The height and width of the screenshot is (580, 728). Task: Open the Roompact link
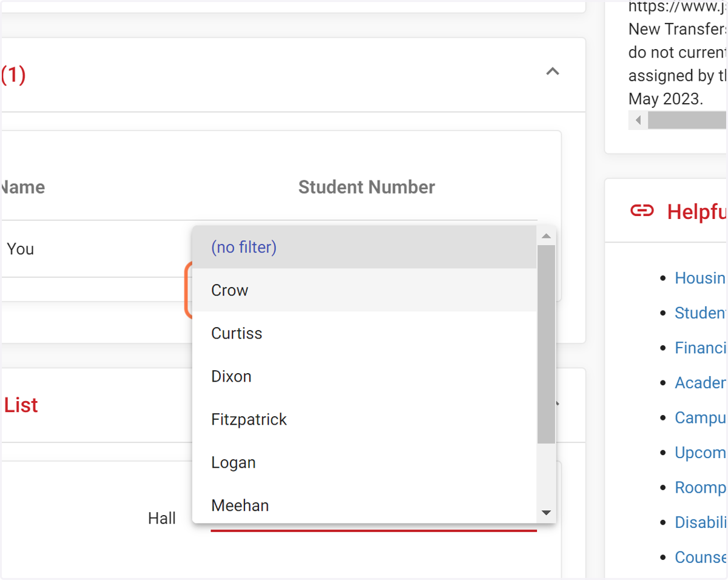pos(701,487)
